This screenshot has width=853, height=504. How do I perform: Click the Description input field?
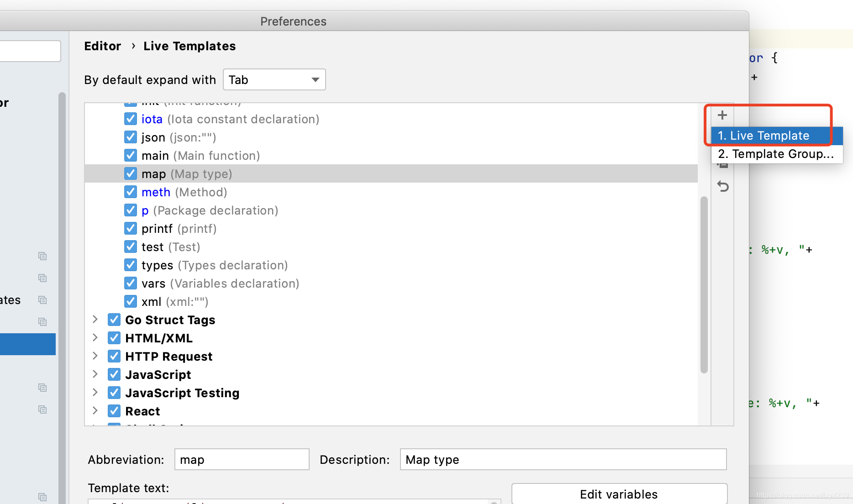pyautogui.click(x=563, y=459)
